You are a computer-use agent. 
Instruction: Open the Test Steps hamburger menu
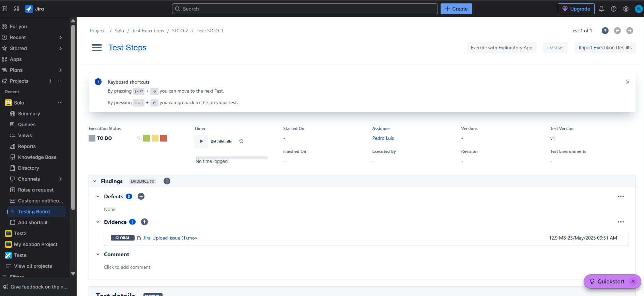tap(97, 48)
